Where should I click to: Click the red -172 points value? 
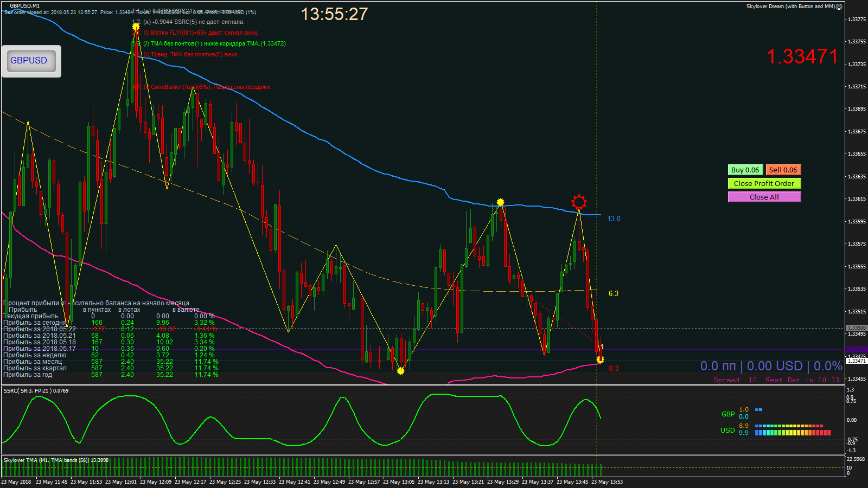coord(99,329)
